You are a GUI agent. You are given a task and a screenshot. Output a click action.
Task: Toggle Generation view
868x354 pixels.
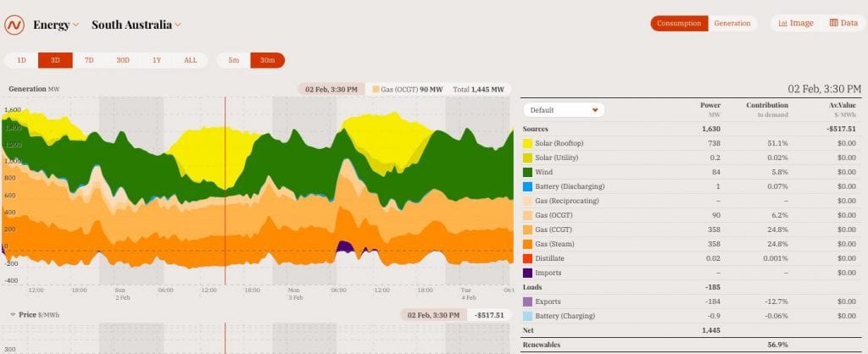click(732, 23)
